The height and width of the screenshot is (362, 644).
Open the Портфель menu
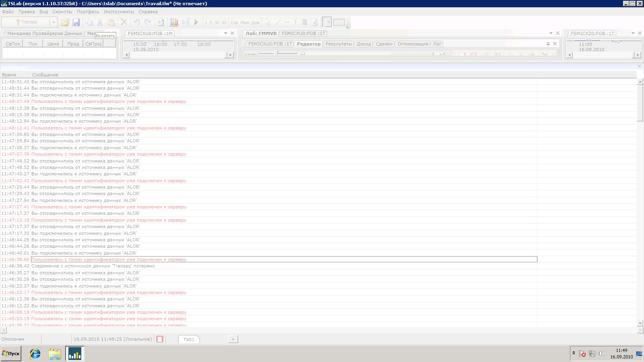point(88,12)
